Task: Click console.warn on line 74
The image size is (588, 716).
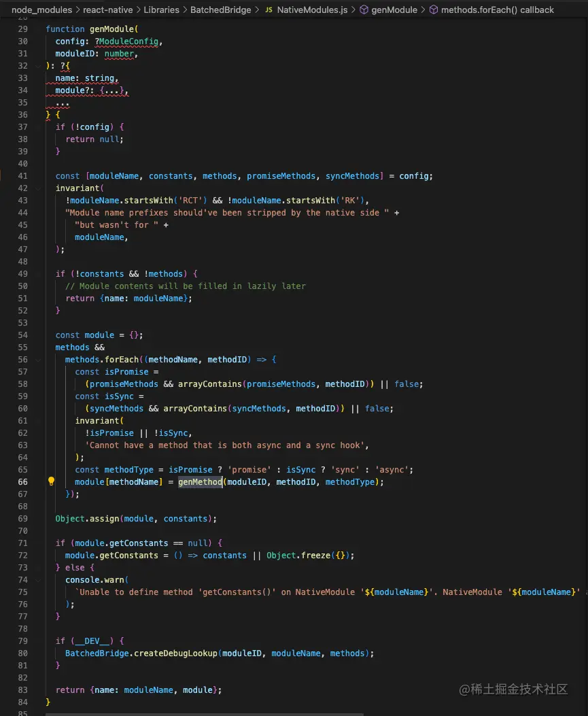Action: click(94, 580)
